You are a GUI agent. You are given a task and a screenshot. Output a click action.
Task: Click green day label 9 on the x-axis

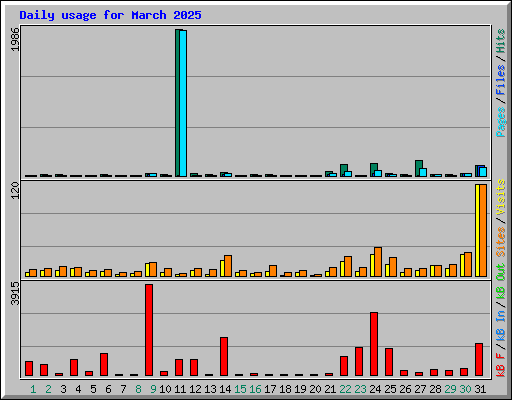point(153,389)
